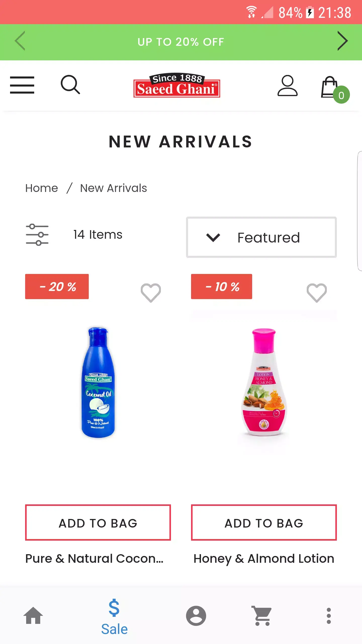Open the Honey & Almond Lotion product image

pyautogui.click(x=264, y=382)
